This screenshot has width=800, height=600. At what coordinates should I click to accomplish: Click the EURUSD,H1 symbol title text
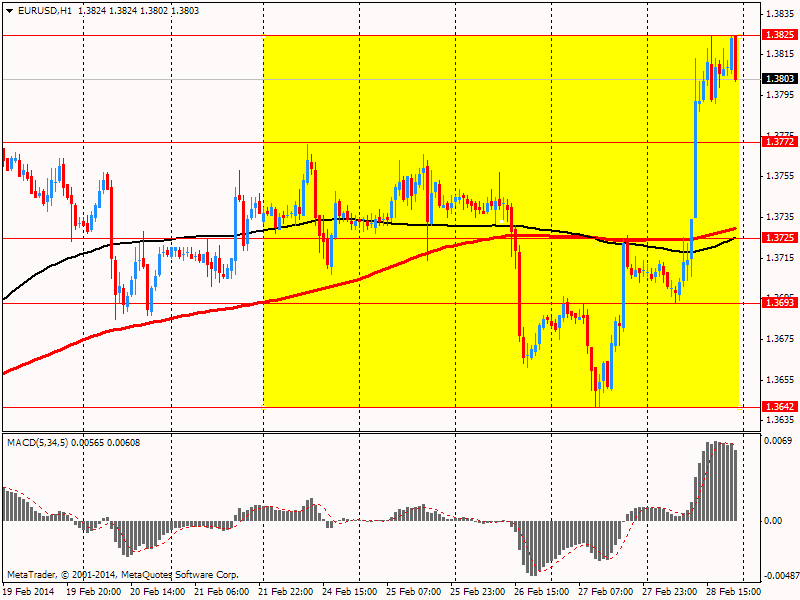point(44,11)
